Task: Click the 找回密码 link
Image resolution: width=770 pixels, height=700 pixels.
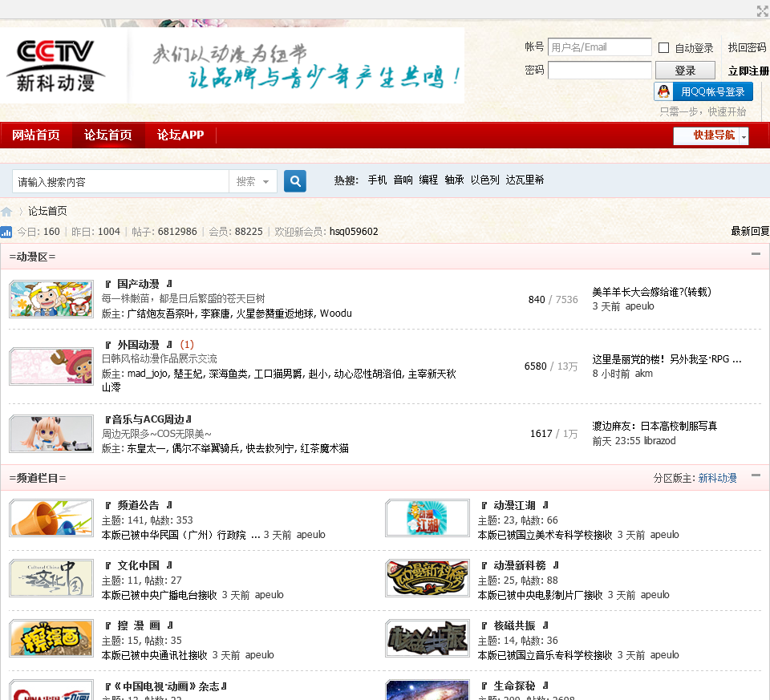Action: tap(747, 47)
